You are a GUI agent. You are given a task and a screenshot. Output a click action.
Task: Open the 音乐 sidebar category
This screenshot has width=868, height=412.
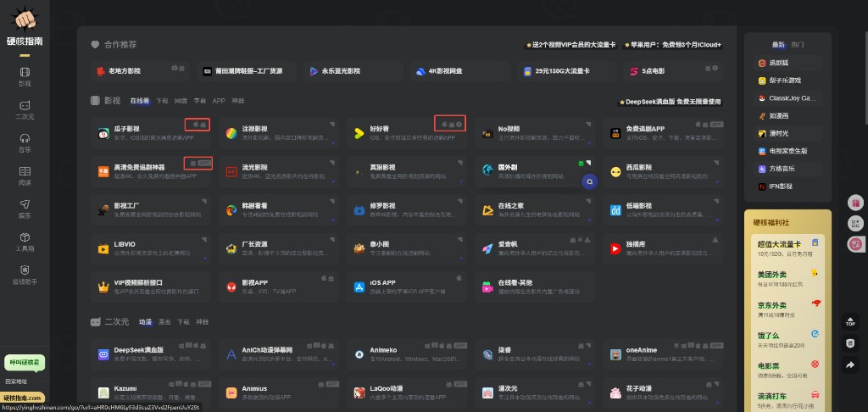[x=25, y=143]
